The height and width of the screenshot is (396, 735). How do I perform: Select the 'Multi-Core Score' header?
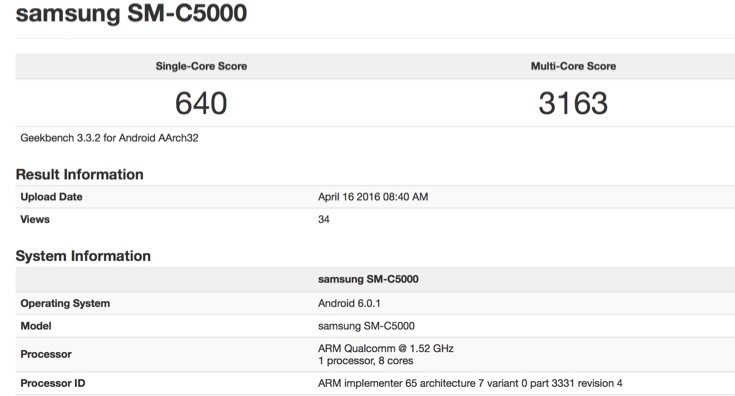(x=573, y=66)
